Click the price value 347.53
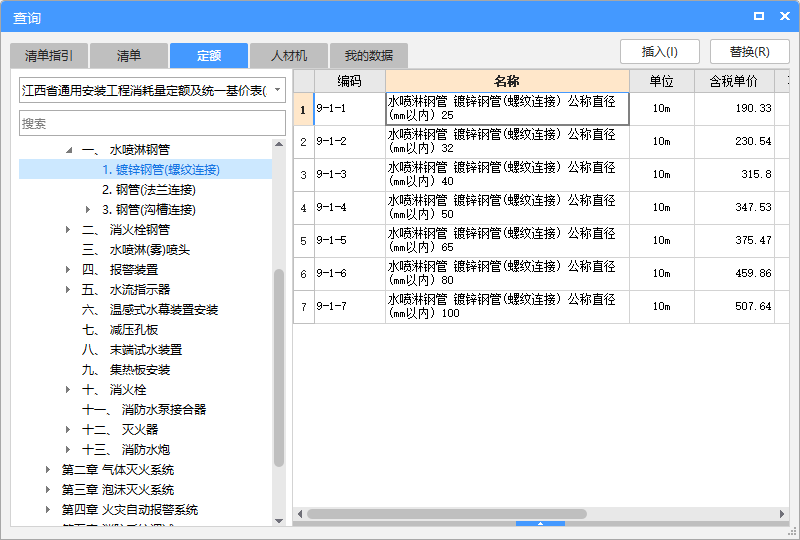Image resolution: width=800 pixels, height=540 pixels. pos(753,207)
